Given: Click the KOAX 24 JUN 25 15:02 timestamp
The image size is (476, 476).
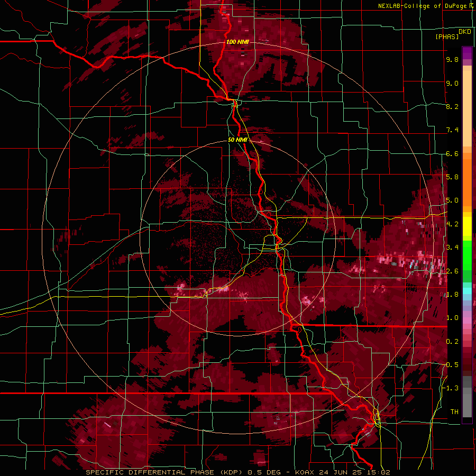Looking at the screenshot, I should pos(342,472).
